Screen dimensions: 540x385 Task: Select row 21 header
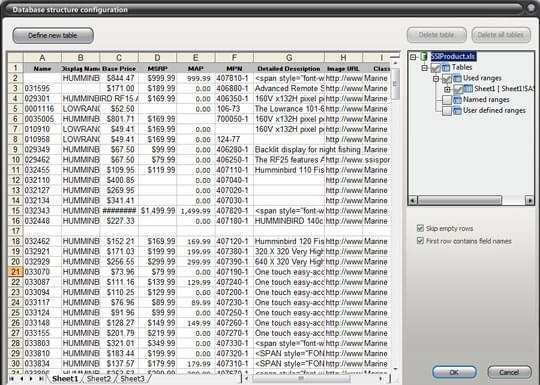coord(15,272)
